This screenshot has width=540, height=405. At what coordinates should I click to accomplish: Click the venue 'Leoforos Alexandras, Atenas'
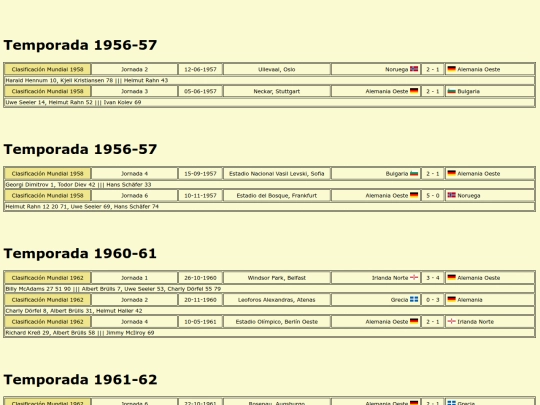(277, 300)
